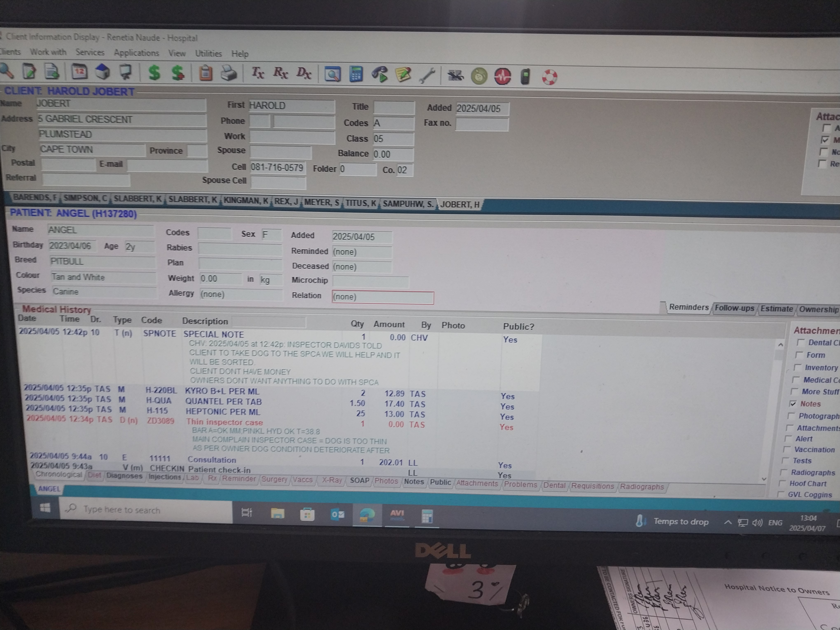Viewport: 840px width, 630px height.
Task: Tick the Form attachment checkbox
Action: (x=799, y=355)
